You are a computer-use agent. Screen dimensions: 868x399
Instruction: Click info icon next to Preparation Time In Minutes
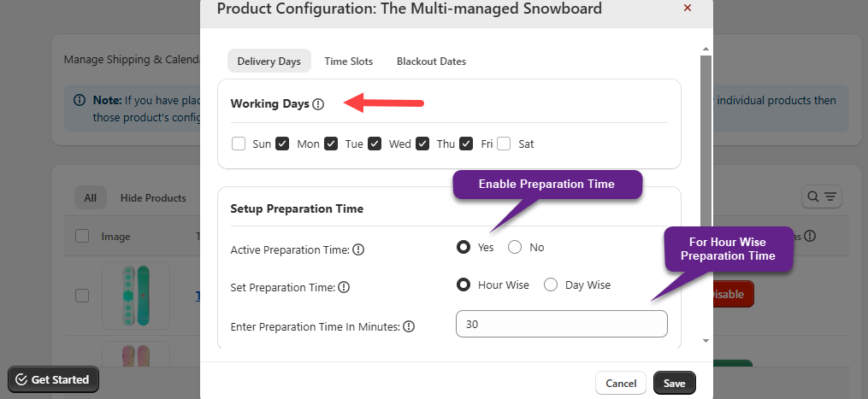tap(409, 326)
